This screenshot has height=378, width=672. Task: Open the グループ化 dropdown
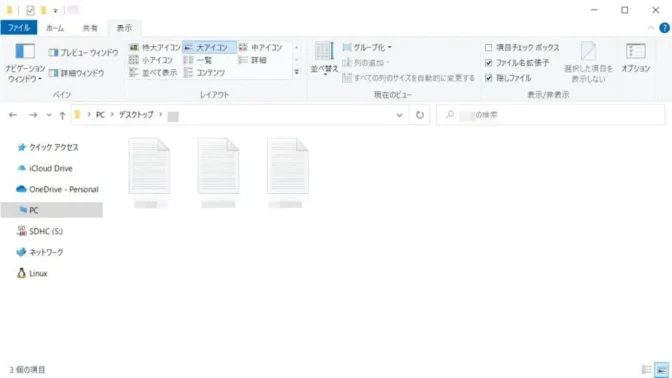[x=367, y=48]
